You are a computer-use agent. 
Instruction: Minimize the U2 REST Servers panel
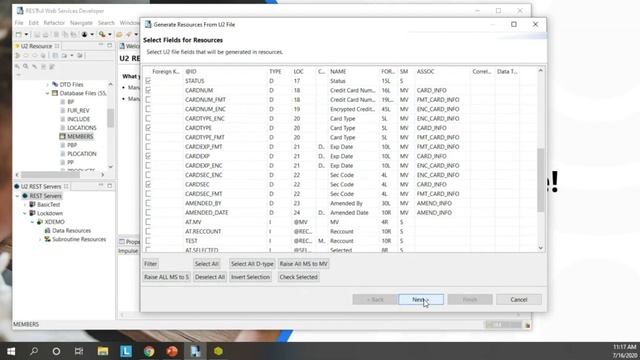point(101,186)
